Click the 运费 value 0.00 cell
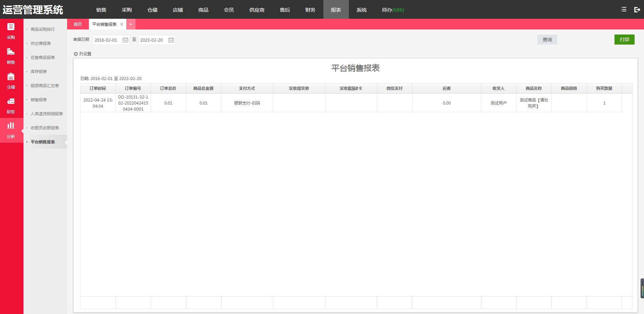Screen dimensions: 644x314 pos(447,103)
